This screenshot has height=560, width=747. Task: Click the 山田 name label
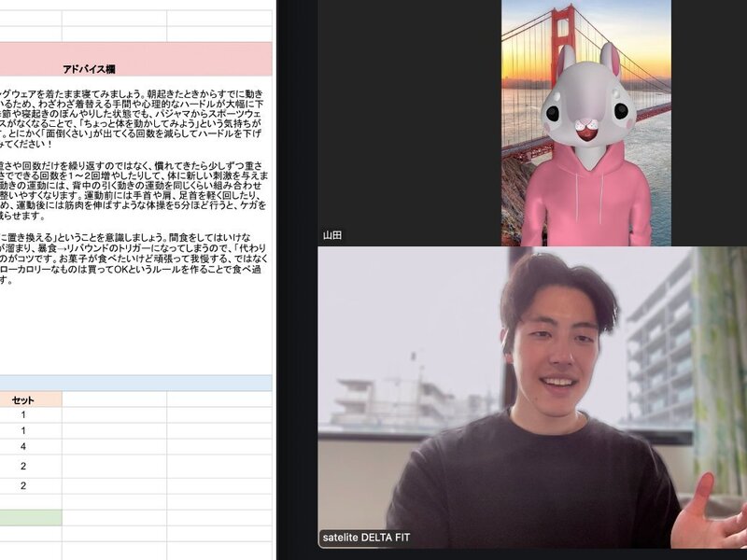[x=332, y=236]
